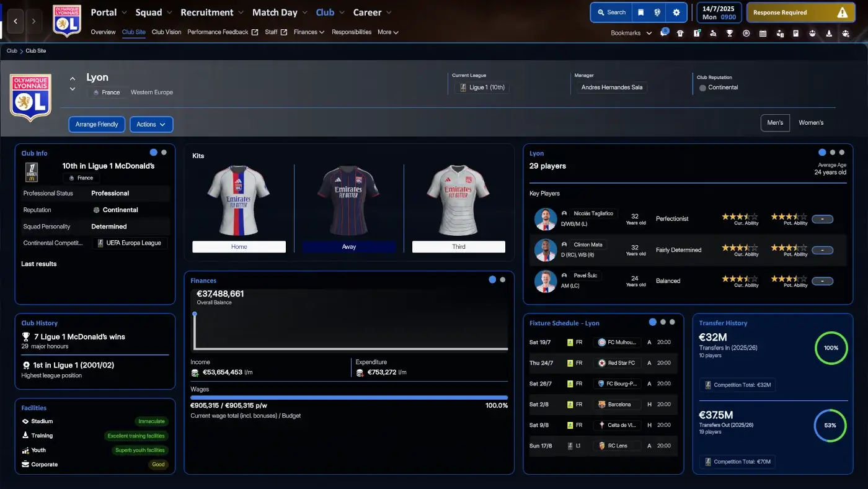Click the Response Required button
The width and height of the screenshot is (868, 489).
point(800,12)
